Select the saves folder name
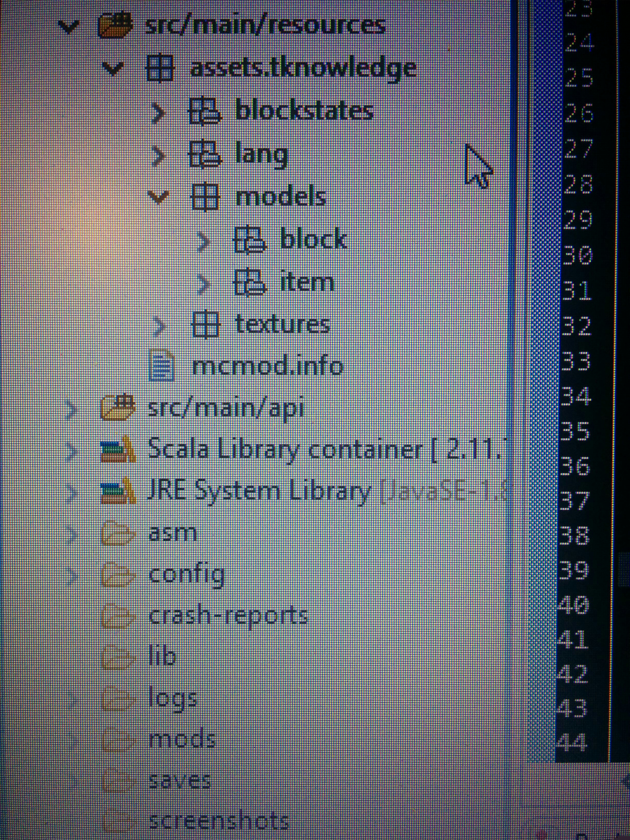This screenshot has height=840, width=630. (x=180, y=781)
